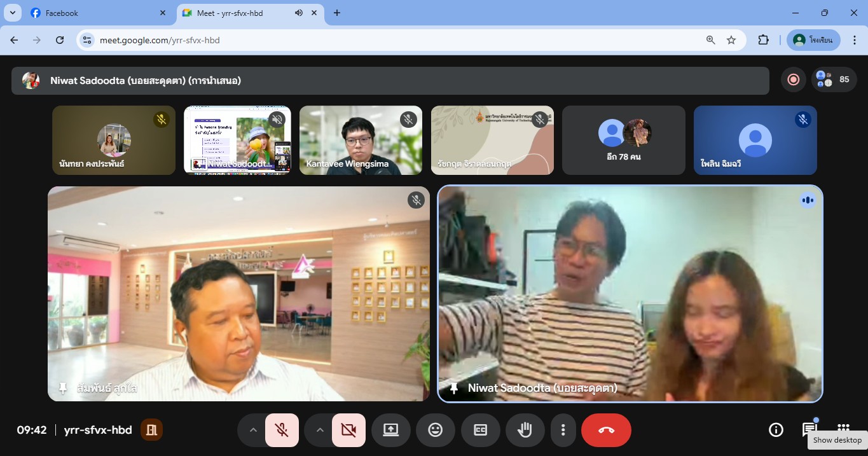Show the participants list with 85 people
868x456 pixels.
(x=834, y=79)
